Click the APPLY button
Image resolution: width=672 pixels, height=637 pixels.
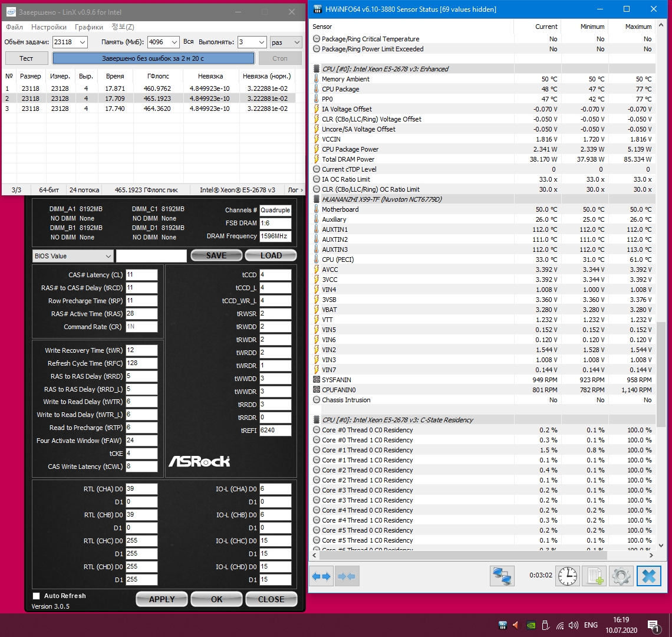162,599
